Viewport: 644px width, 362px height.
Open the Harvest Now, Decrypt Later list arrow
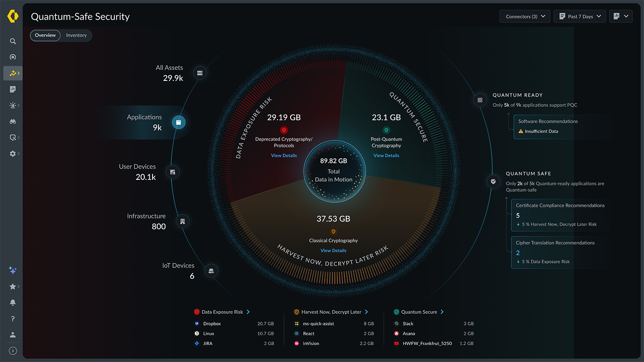[x=366, y=312]
